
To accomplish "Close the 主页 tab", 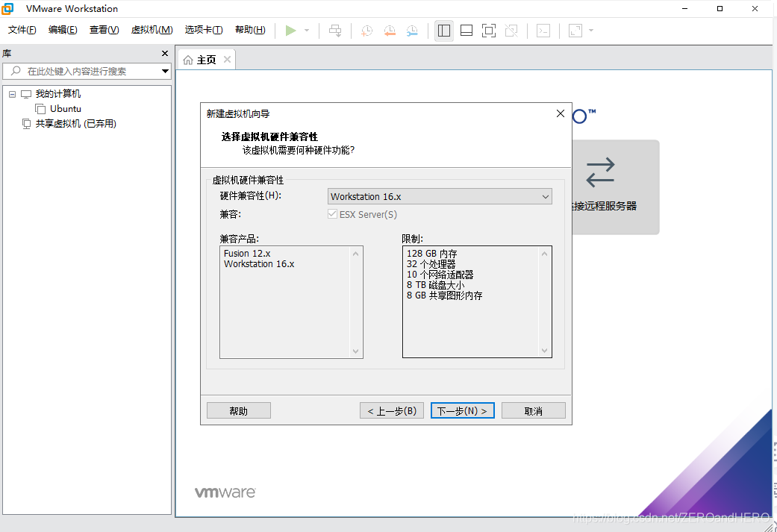I will pos(228,60).
